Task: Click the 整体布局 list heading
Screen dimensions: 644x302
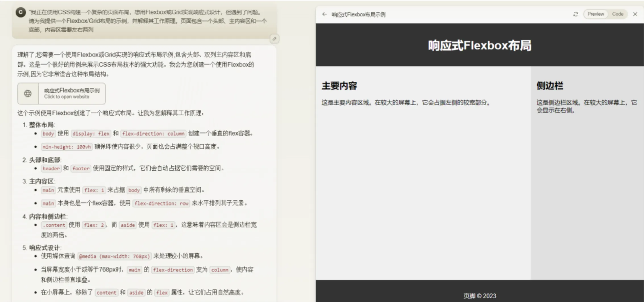Action: coord(41,125)
